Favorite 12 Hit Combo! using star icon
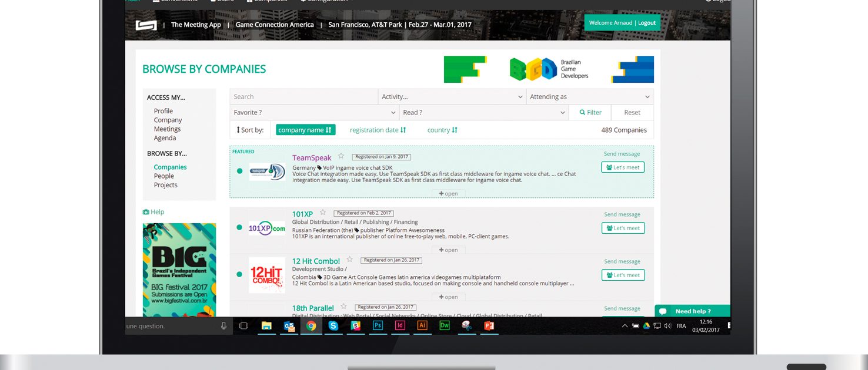The height and width of the screenshot is (370, 868). [x=349, y=260]
